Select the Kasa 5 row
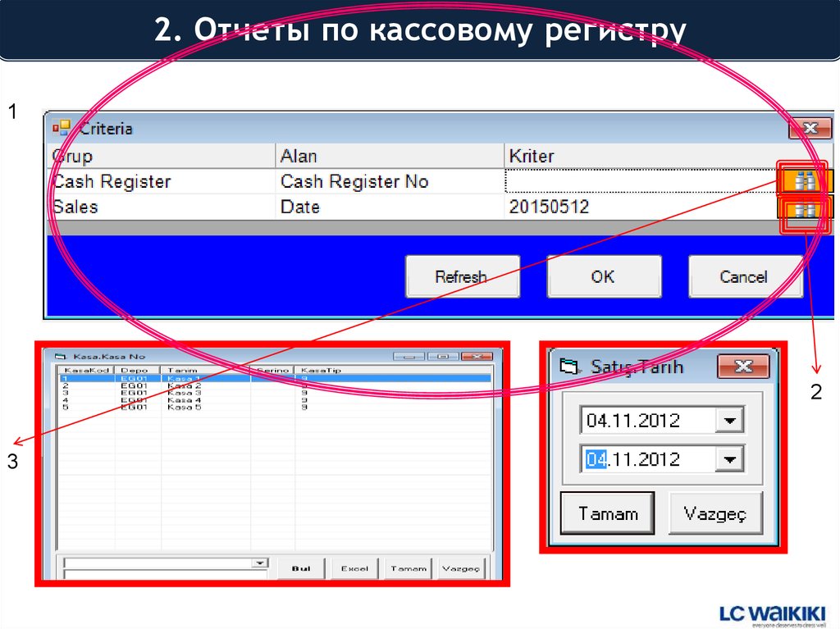The width and height of the screenshot is (840, 629). click(274, 408)
